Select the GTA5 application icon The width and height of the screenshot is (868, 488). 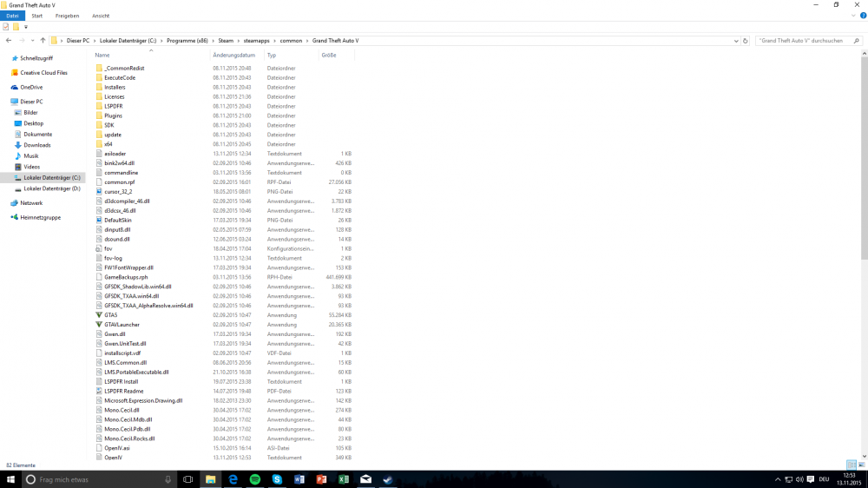[x=99, y=315]
